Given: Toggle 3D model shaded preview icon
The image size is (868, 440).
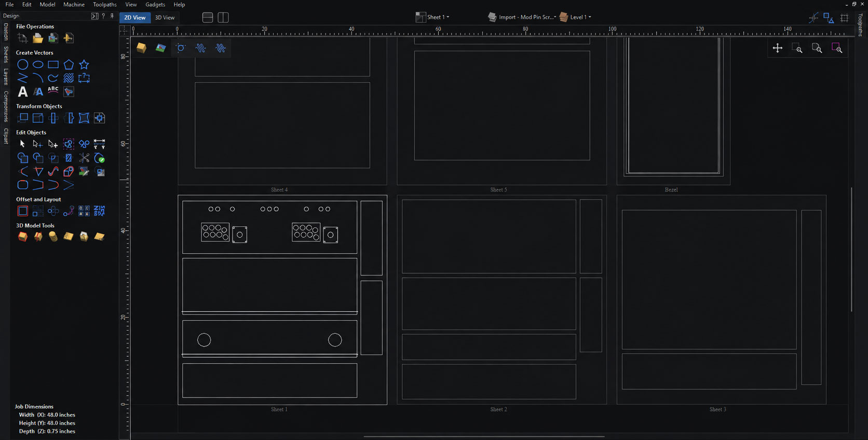Looking at the screenshot, I should (141, 48).
